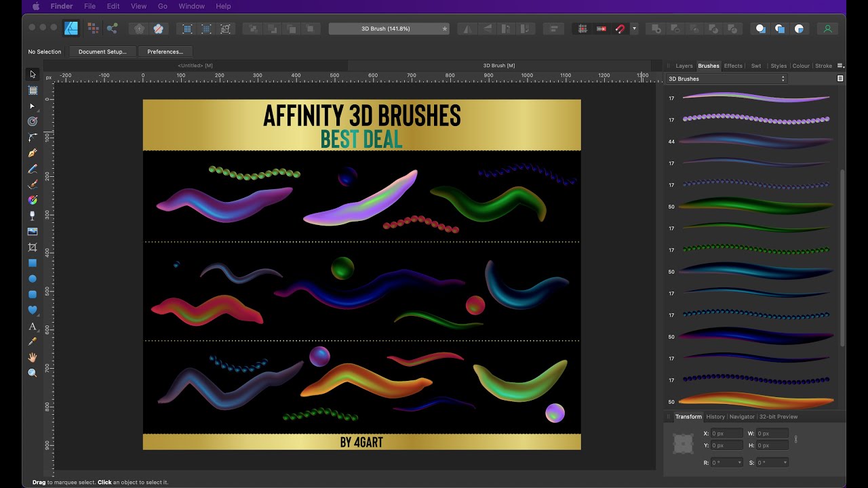This screenshot has width=868, height=488.
Task: Open the Window menu
Action: pos(191,6)
